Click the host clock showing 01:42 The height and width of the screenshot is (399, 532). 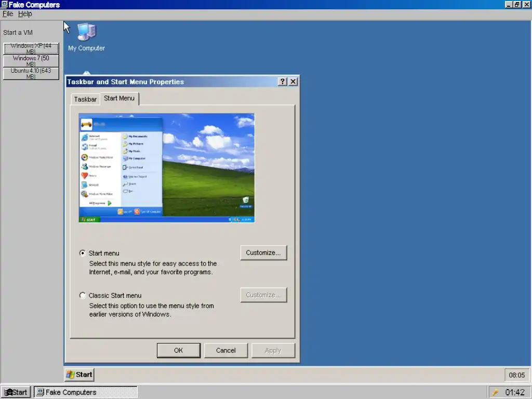click(515, 392)
